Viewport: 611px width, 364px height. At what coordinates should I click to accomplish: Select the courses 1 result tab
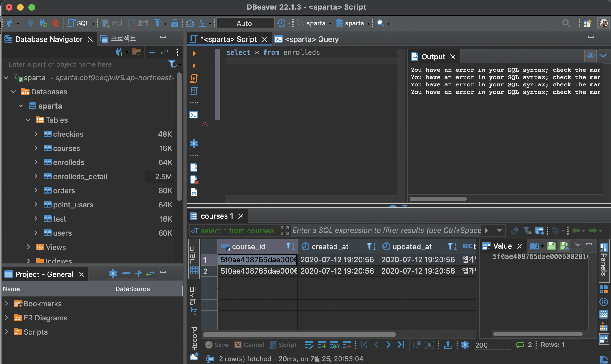pyautogui.click(x=217, y=216)
